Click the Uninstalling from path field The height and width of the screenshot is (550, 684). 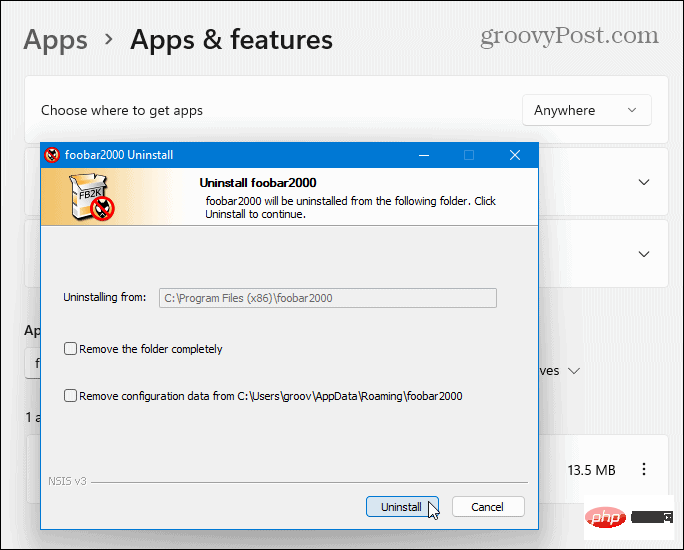(328, 298)
